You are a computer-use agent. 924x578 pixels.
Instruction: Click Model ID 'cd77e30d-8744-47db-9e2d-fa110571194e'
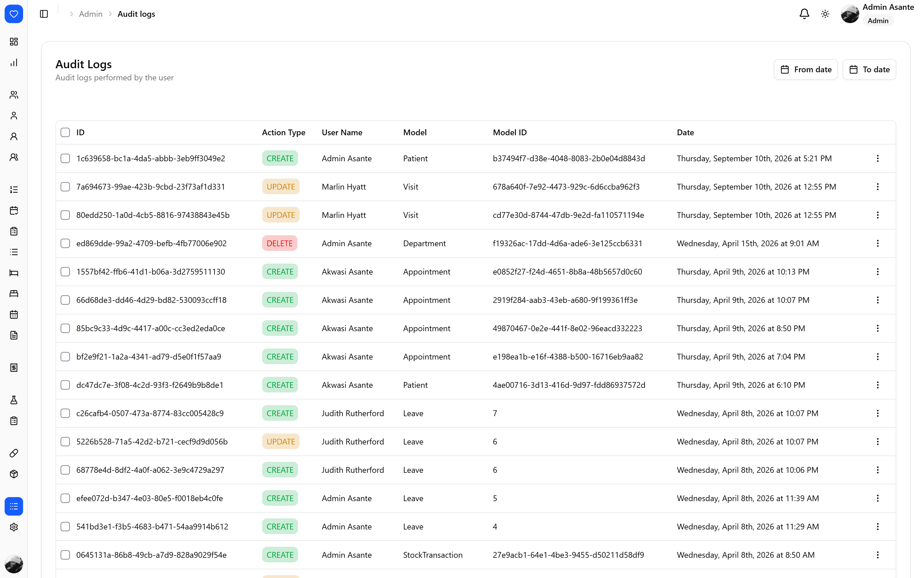click(568, 215)
